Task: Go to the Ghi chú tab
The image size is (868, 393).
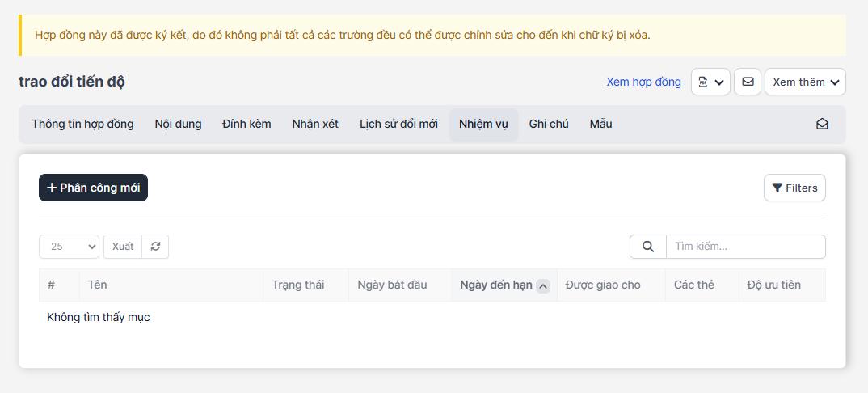Action: [x=549, y=125]
